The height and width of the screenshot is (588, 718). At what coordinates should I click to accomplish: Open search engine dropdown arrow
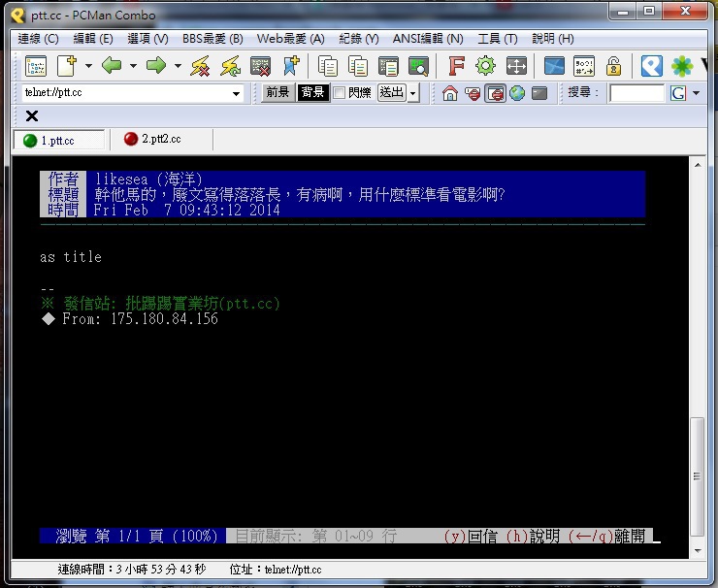coord(697,93)
